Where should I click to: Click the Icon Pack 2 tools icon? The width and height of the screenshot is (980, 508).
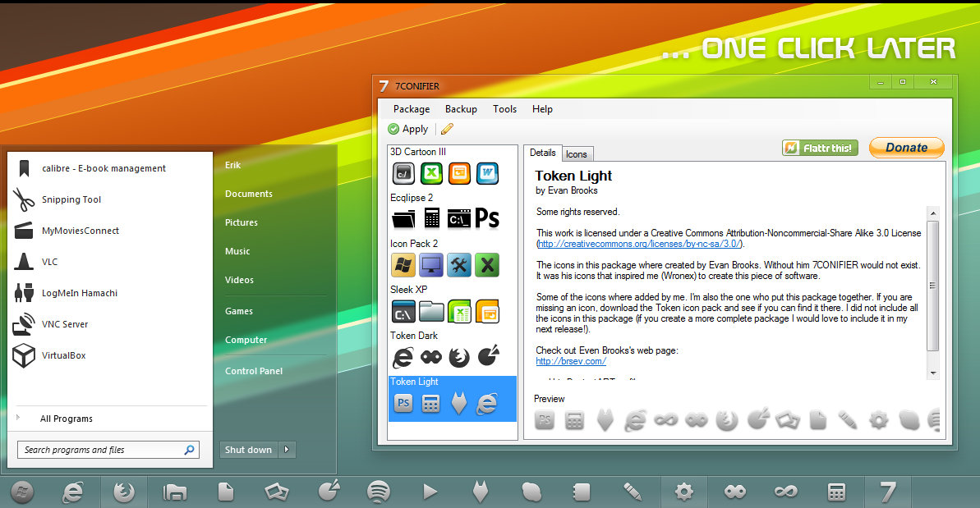coord(459,265)
